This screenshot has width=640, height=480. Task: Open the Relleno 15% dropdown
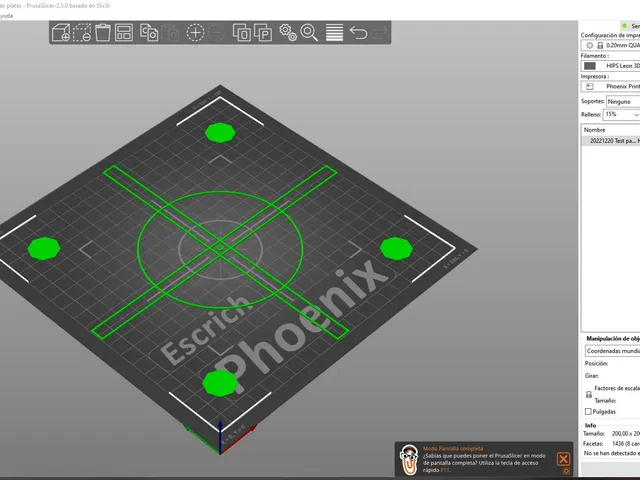621,115
